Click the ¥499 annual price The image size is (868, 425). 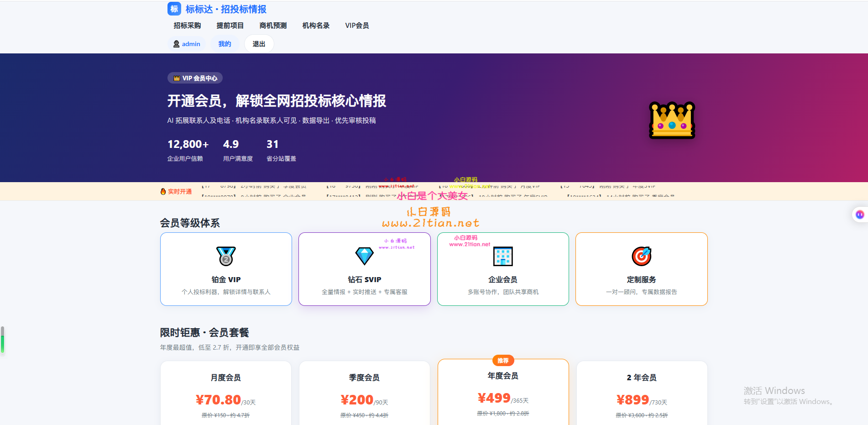494,398
